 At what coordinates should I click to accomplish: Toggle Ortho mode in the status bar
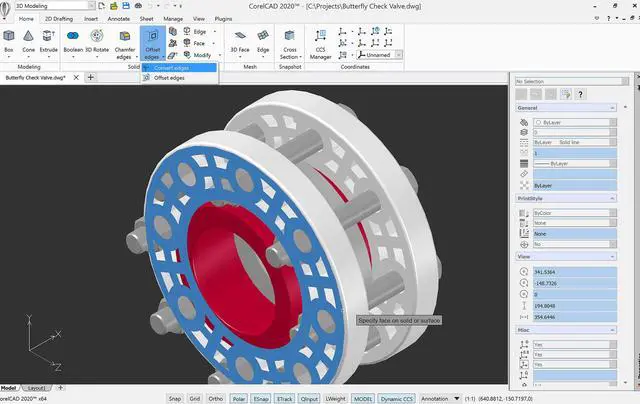point(216,399)
